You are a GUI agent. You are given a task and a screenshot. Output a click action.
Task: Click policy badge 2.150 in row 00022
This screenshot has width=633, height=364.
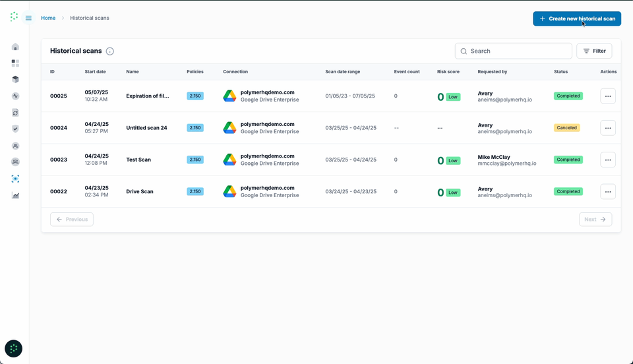195,192
